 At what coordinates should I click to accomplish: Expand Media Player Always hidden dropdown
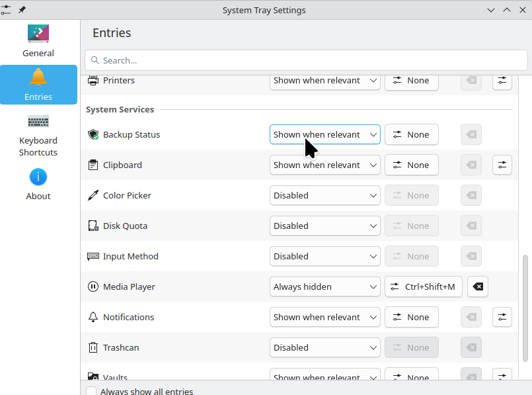pyautogui.click(x=324, y=286)
